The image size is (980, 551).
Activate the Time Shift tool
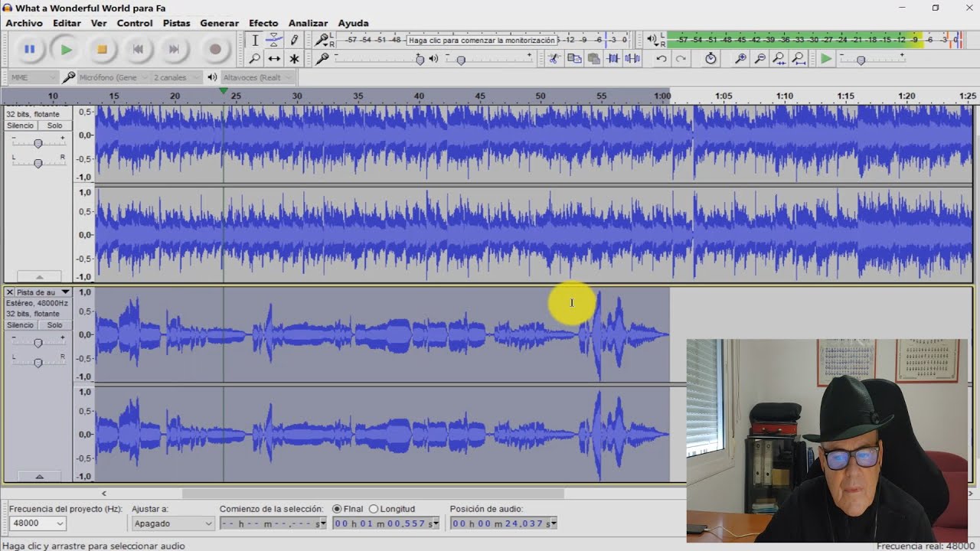pyautogui.click(x=274, y=58)
